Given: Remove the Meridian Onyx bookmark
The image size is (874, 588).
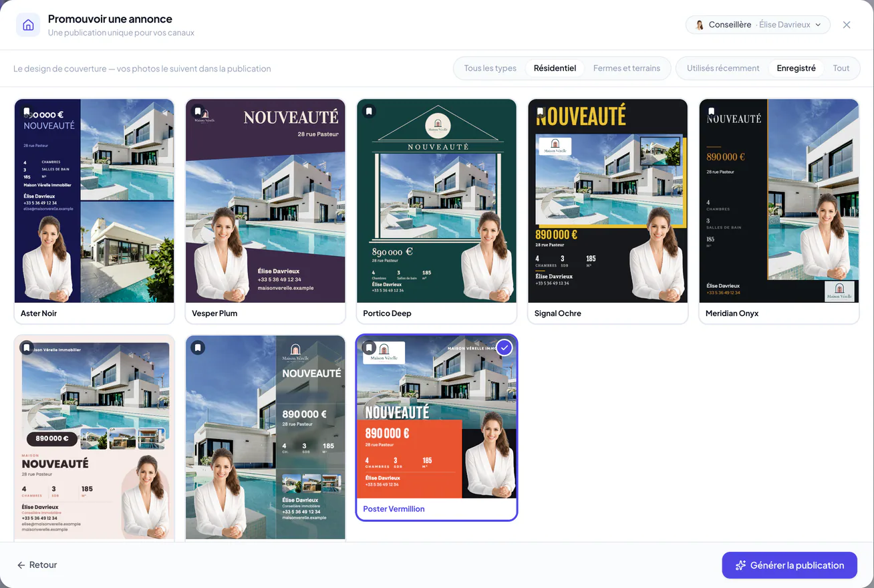Looking at the screenshot, I should click(x=711, y=112).
